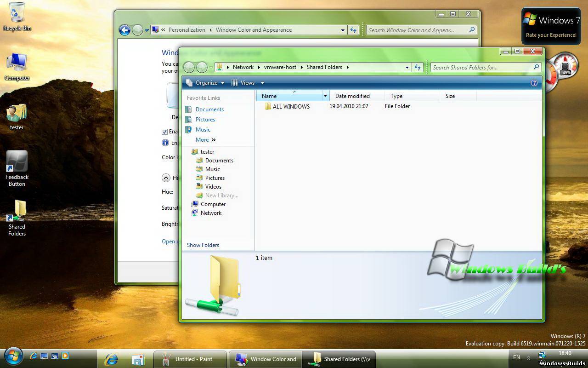Click Rate your Experience gadget link

[x=551, y=35]
